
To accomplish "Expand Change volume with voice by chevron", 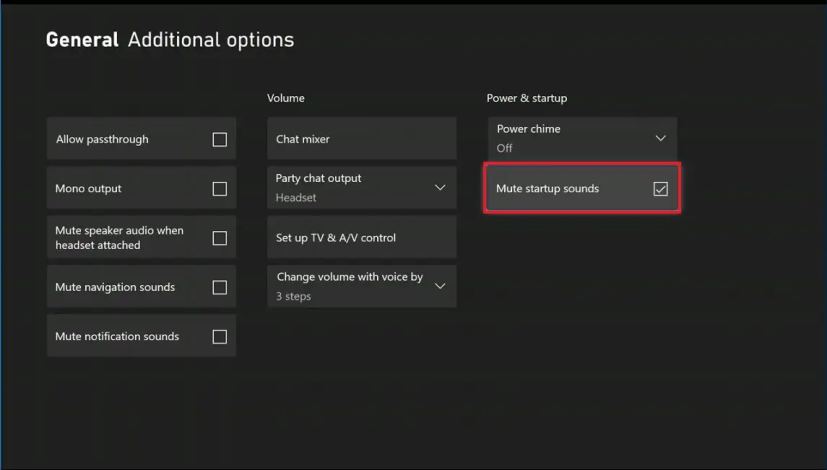I will (x=440, y=286).
